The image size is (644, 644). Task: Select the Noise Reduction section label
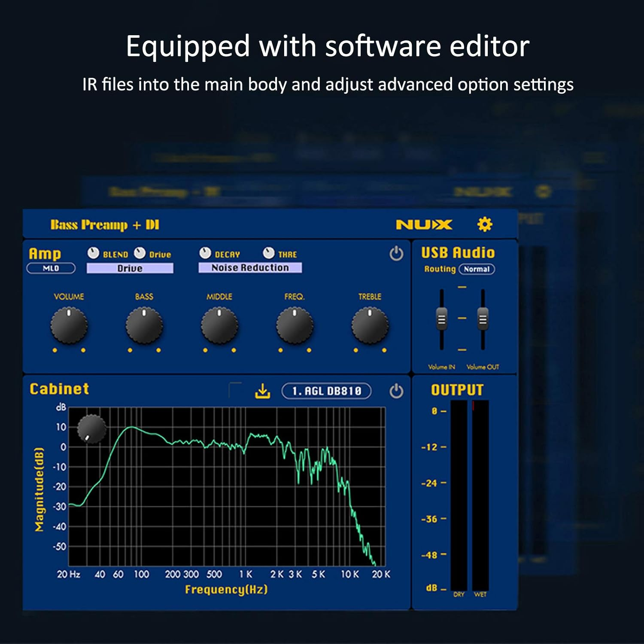[250, 268]
